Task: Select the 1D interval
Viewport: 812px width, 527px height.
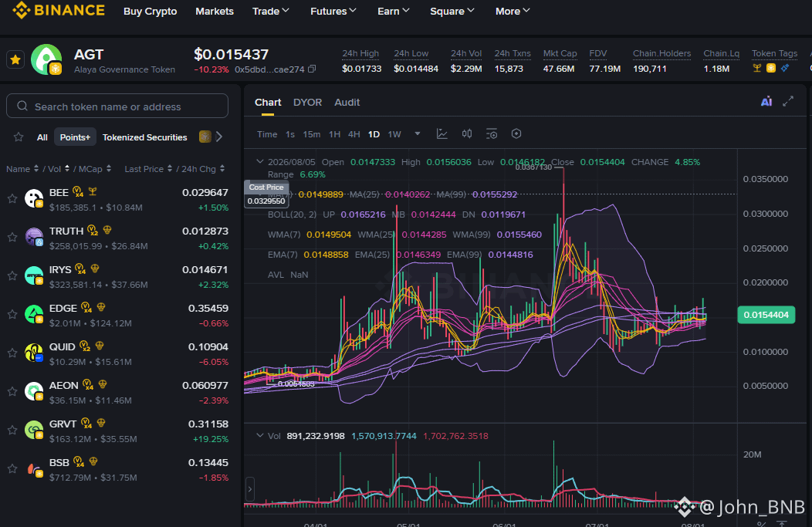Action: 374,134
